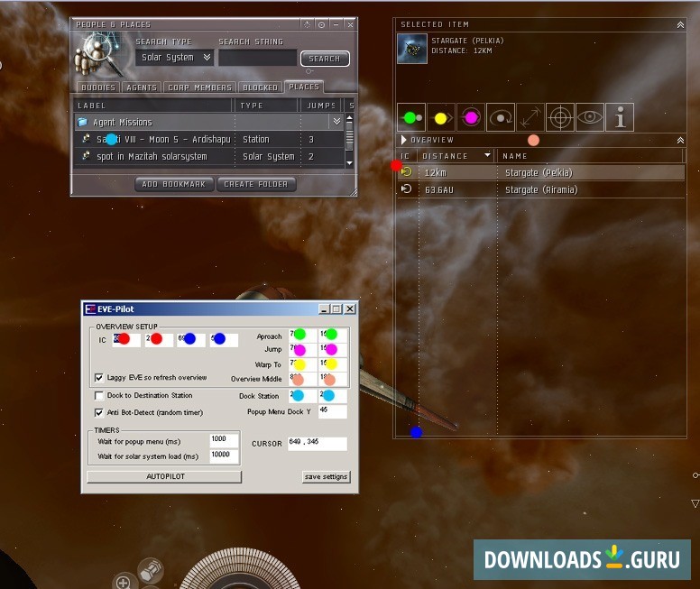
Task: Click the Orbit icon in Selected Item
Action: point(501,117)
